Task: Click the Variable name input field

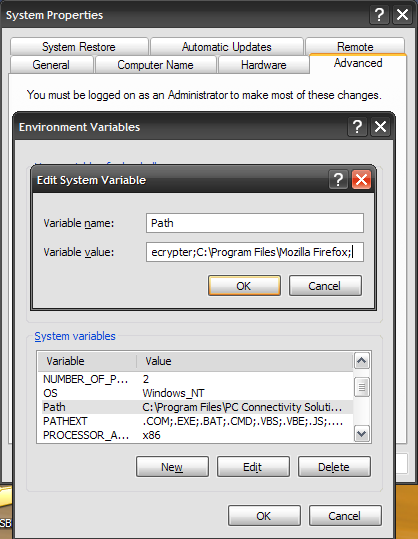Action: pyautogui.click(x=255, y=223)
